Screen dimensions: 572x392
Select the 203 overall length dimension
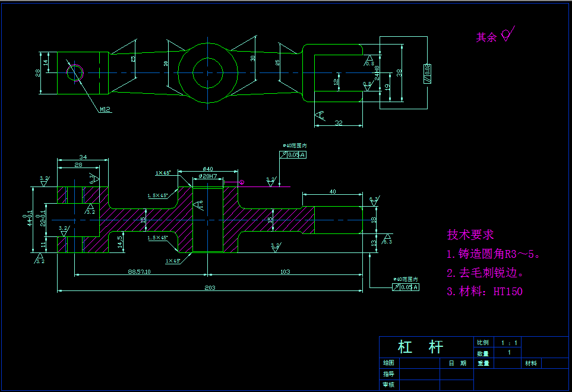click(211, 289)
